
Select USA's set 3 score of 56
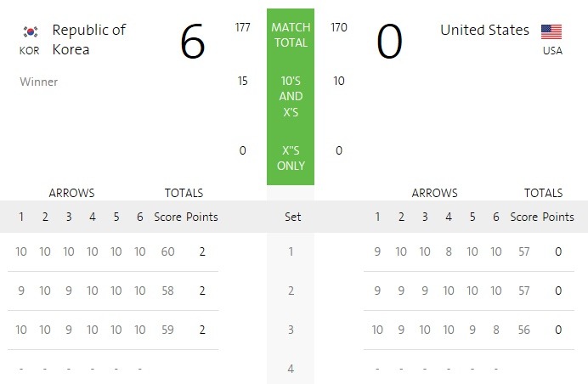tap(524, 330)
